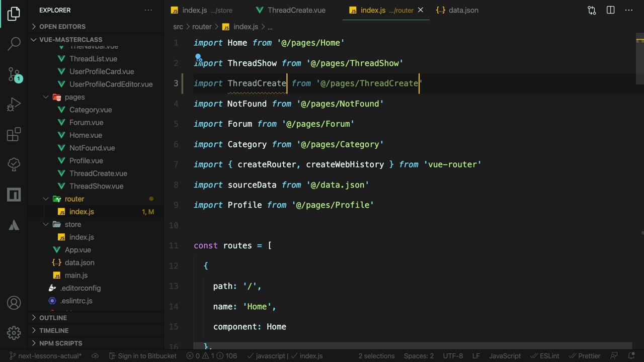Click the JavaScript language mode selector

505,356
